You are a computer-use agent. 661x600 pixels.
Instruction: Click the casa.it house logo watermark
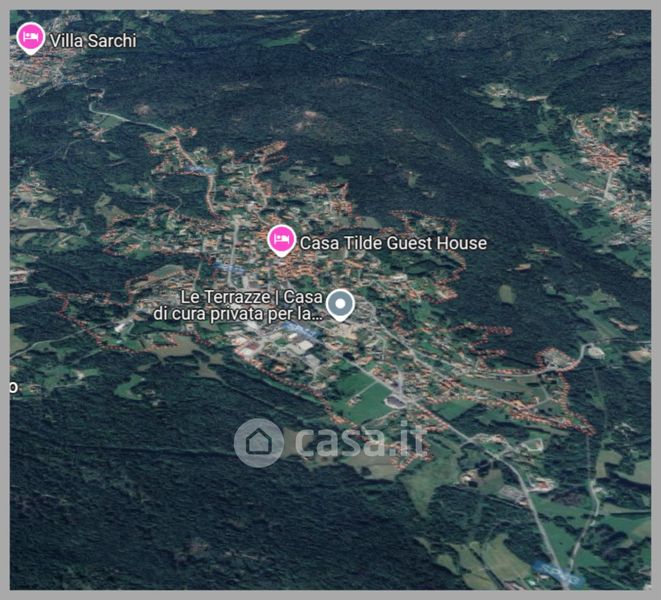(x=258, y=443)
